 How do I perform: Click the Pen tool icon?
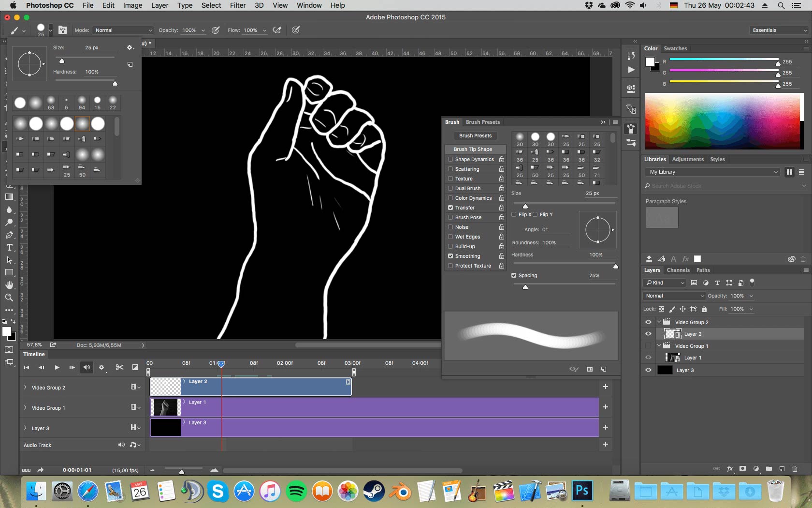[x=9, y=235]
